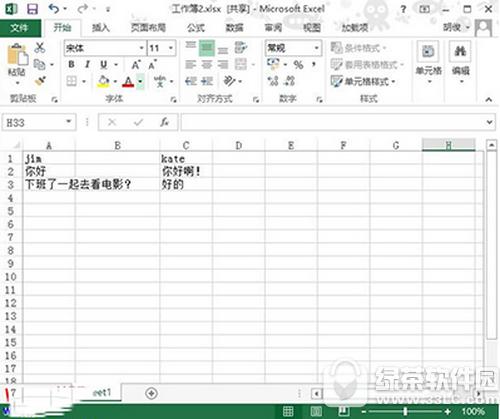Image resolution: width=500 pixels, height=419 pixels.
Task: Change the text orientation
Action: [x=229, y=81]
